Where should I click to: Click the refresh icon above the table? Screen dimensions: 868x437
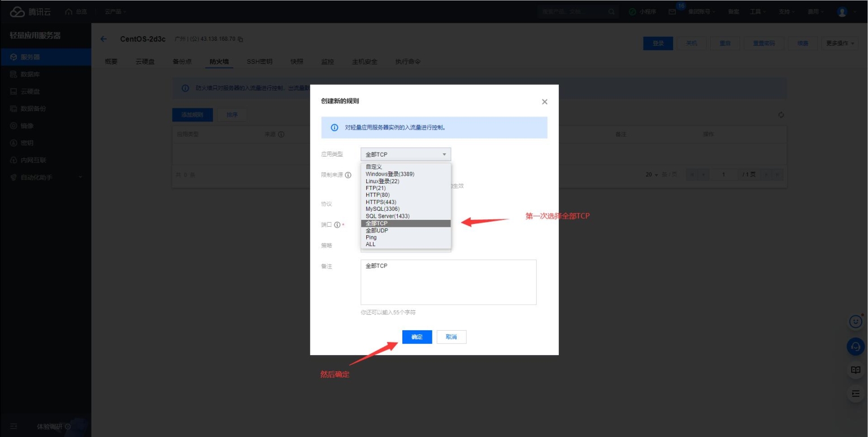[x=781, y=115]
